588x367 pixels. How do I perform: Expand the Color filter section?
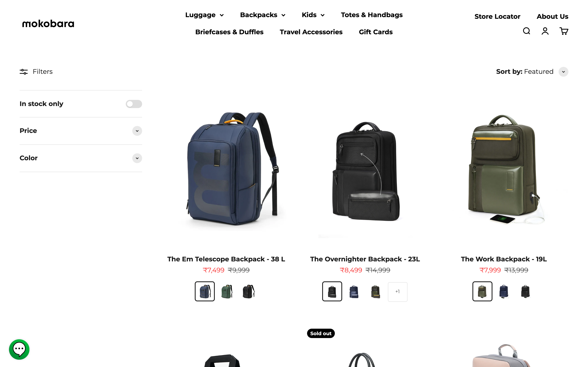pyautogui.click(x=81, y=158)
